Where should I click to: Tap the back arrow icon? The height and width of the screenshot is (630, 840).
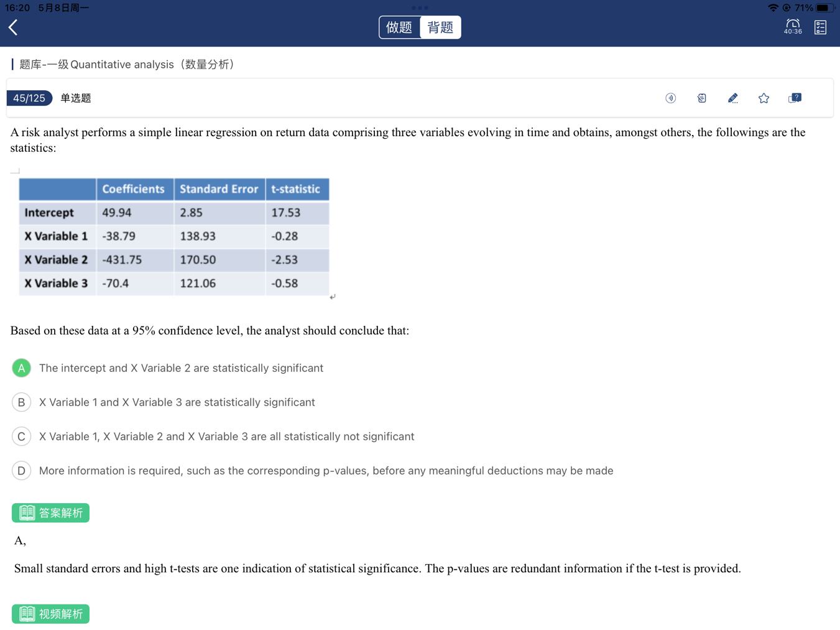(x=14, y=27)
